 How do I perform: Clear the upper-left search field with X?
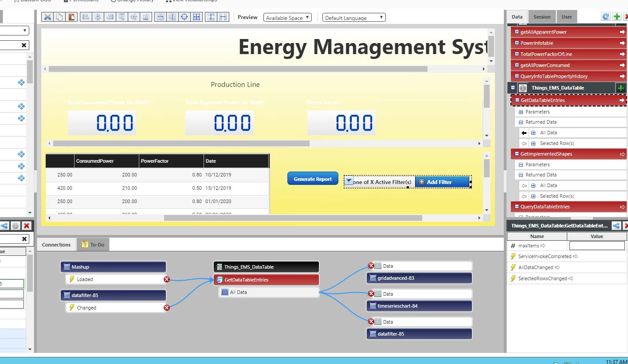click(24, 45)
